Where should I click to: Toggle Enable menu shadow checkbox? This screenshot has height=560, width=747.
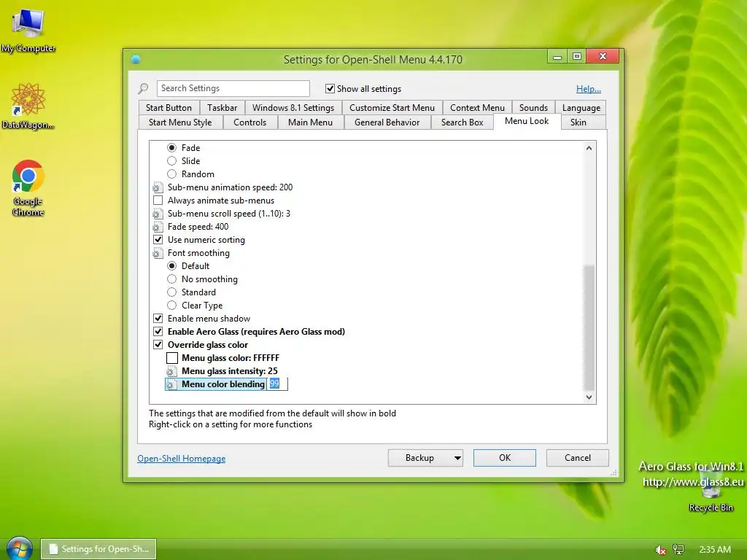point(158,319)
